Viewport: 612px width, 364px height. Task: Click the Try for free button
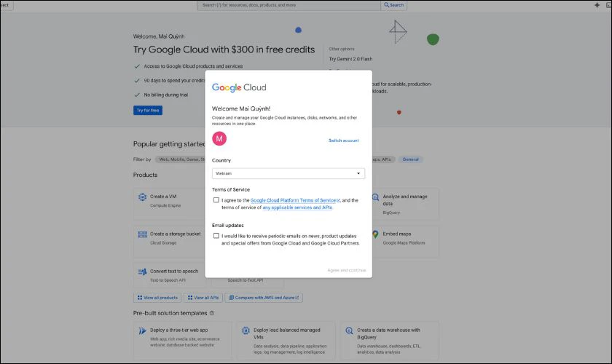click(x=148, y=111)
